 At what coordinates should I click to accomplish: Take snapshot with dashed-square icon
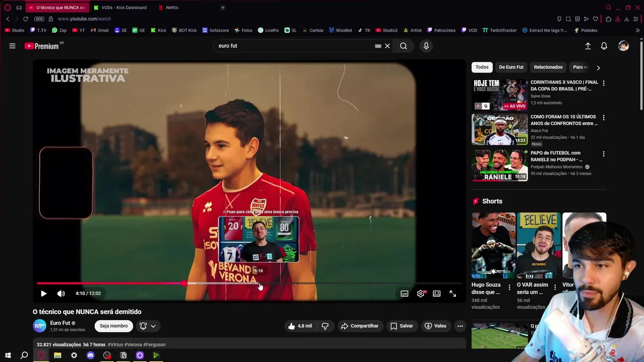point(568,19)
